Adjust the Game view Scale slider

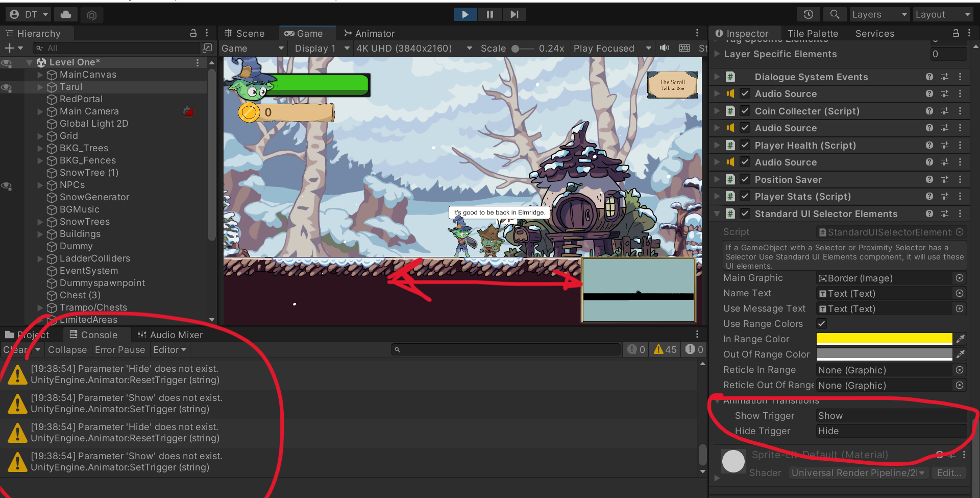(x=522, y=49)
